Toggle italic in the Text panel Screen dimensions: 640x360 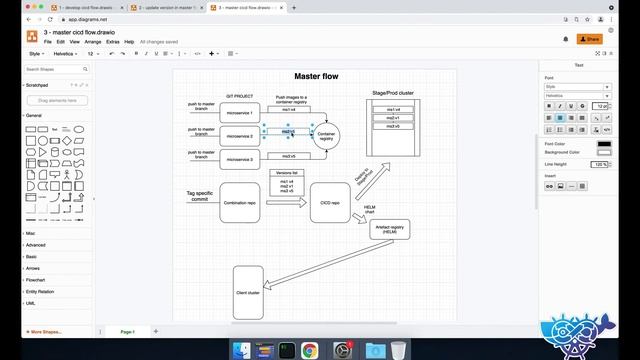pos(560,106)
